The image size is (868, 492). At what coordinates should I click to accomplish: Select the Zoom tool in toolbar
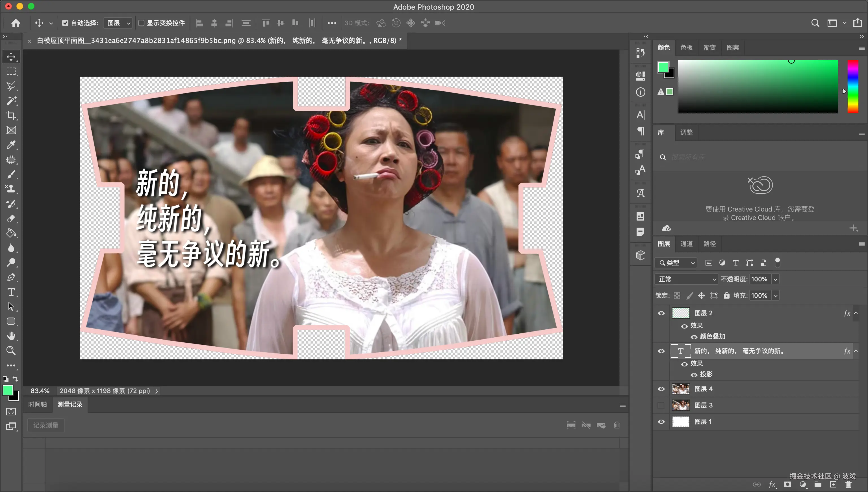click(11, 350)
